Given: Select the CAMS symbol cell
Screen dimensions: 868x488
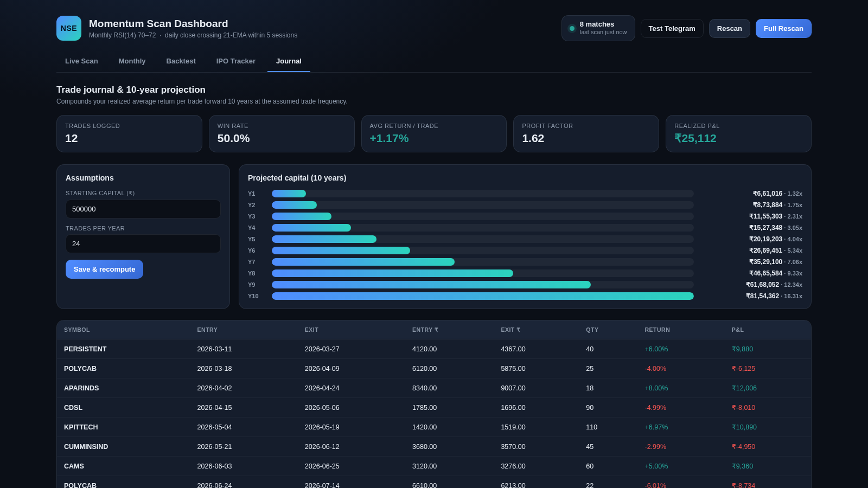Looking at the screenshot, I should click(74, 466).
